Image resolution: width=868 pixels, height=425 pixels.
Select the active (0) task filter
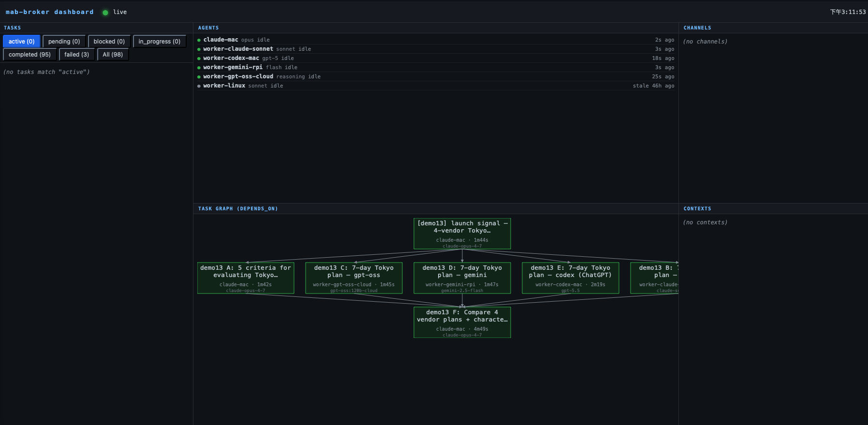[21, 42]
